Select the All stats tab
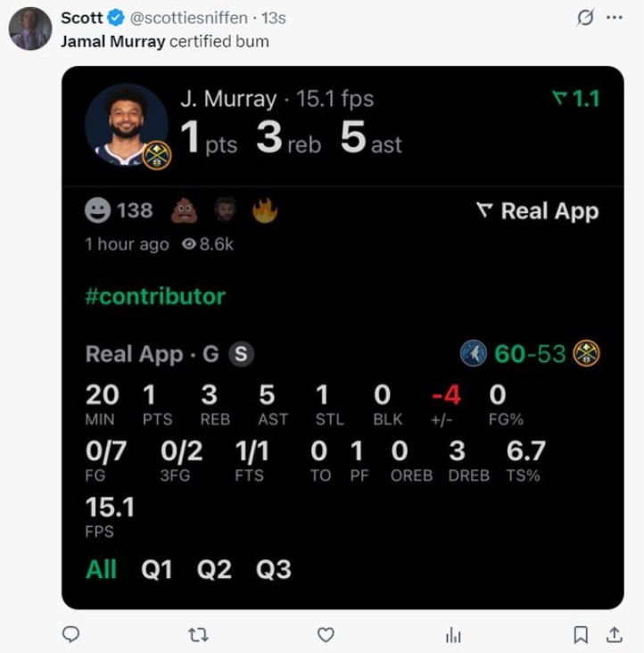This screenshot has height=653, width=644. pos(101,570)
